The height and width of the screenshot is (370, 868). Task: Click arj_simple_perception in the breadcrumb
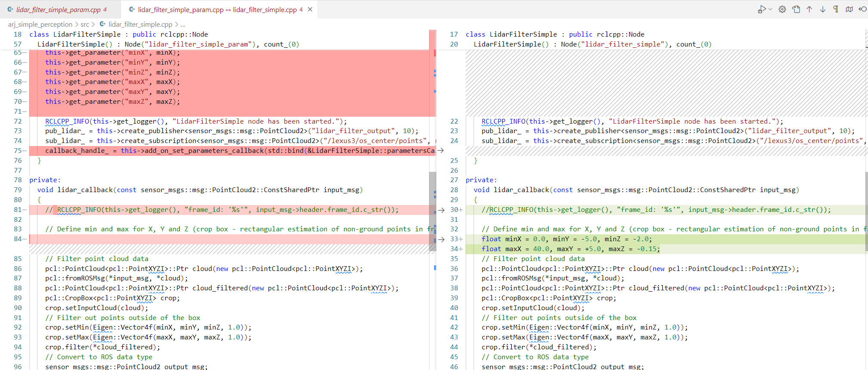40,25
